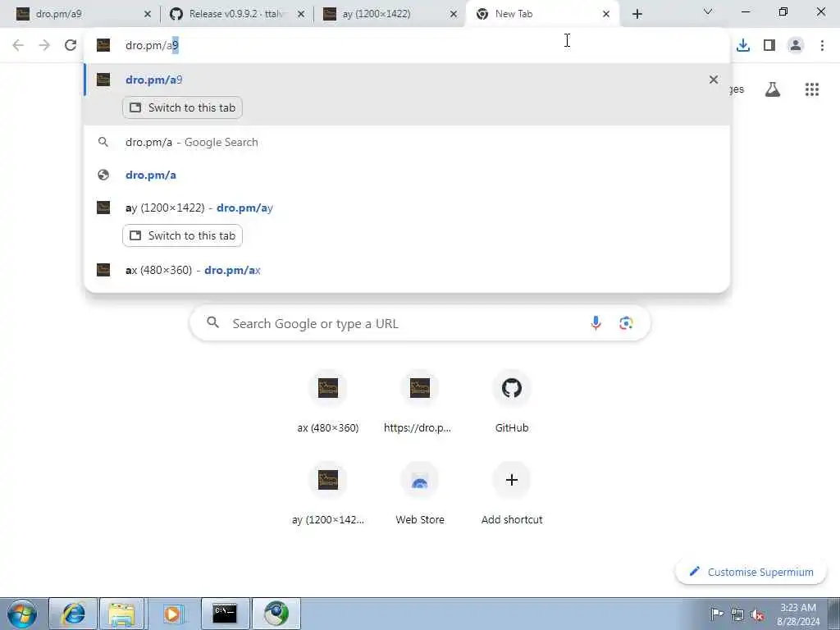Screen dimensions: 840x630
Task: Click Switch to this tab for dro.pm/ay
Action: [x=183, y=235]
